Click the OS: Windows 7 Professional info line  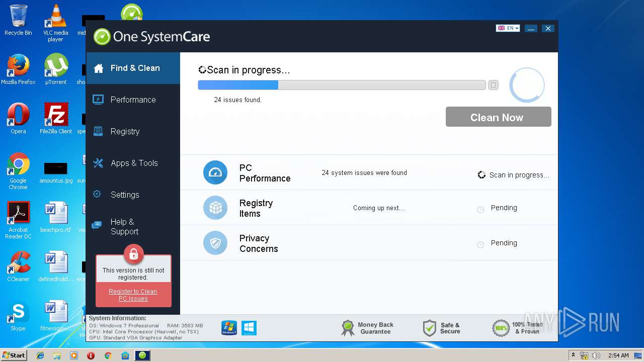tap(124, 325)
